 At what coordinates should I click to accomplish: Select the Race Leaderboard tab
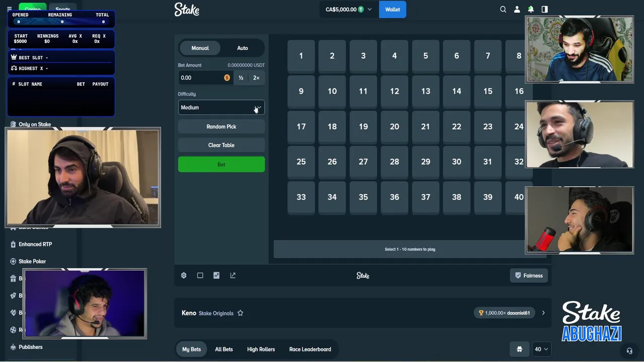tap(310, 349)
